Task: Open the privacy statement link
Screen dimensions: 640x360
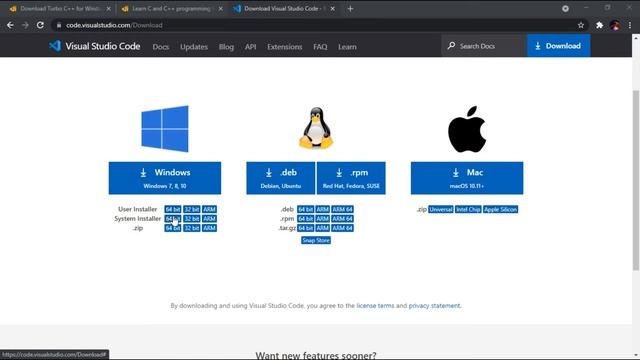Action: (x=434, y=305)
